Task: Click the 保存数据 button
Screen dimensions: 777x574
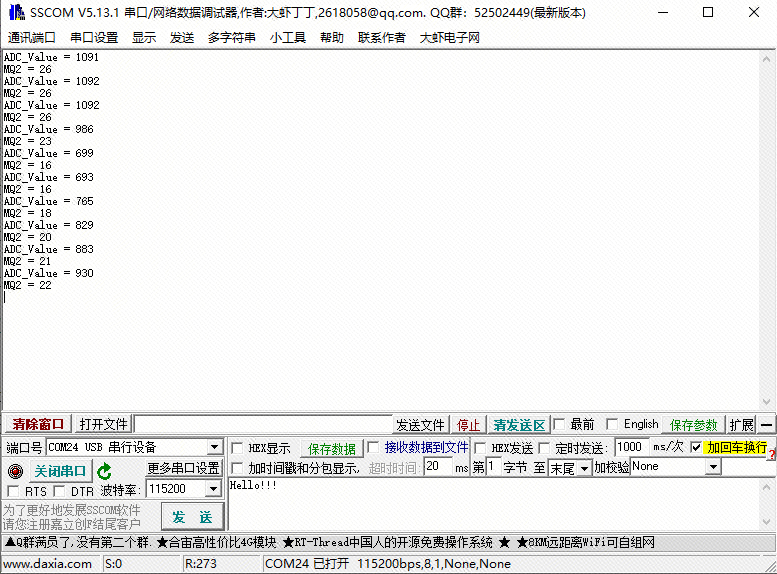Action: (332, 449)
